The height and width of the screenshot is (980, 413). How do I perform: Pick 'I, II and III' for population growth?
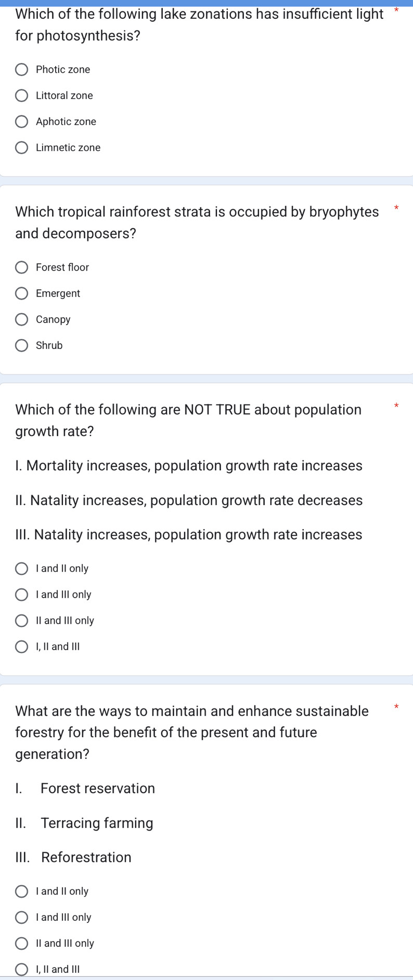(21, 646)
